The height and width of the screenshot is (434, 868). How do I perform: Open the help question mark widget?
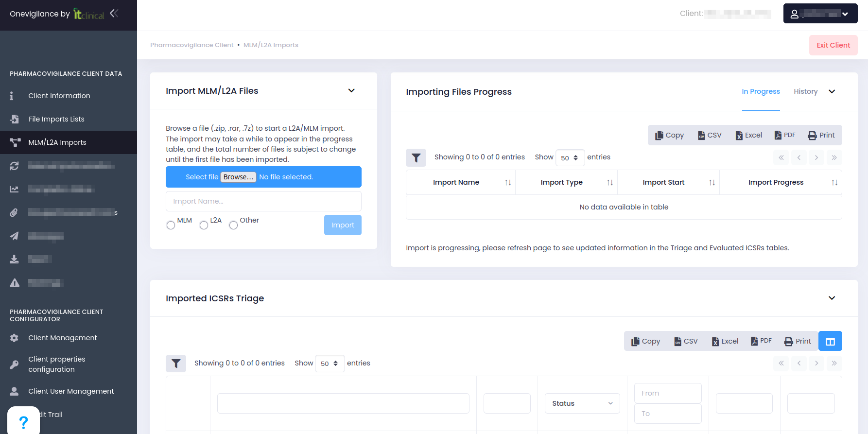click(x=23, y=421)
